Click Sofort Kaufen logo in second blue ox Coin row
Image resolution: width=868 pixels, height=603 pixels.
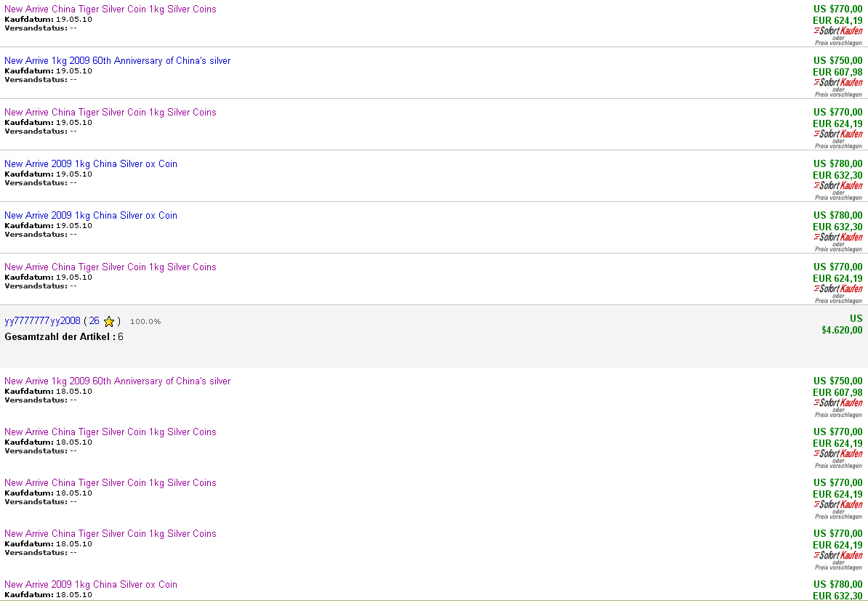point(838,237)
